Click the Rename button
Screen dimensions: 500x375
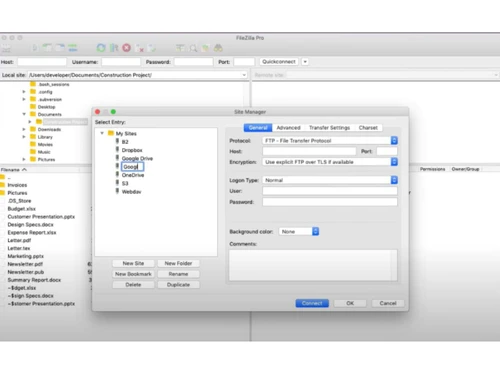pyautogui.click(x=178, y=274)
